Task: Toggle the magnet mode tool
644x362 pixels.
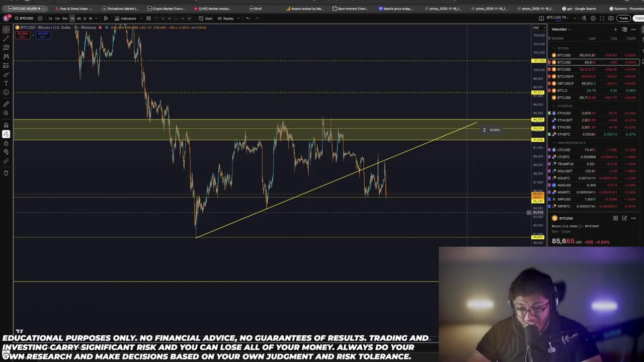Action: click(6, 125)
